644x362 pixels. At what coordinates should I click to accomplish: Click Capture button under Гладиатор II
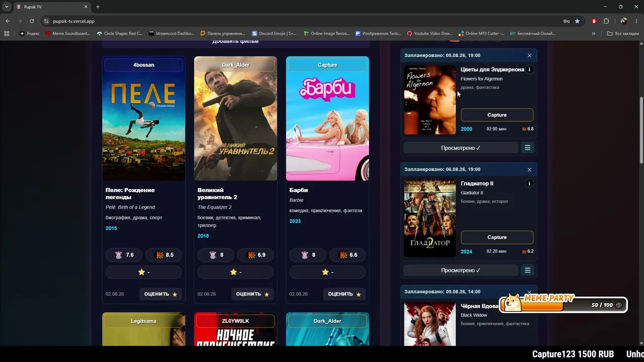pyautogui.click(x=497, y=237)
